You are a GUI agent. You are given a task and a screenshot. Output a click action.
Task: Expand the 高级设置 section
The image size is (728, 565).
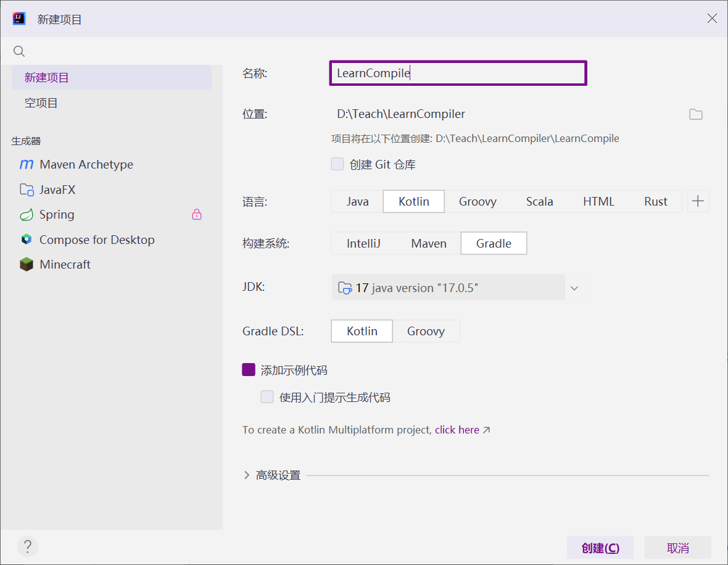pyautogui.click(x=247, y=475)
